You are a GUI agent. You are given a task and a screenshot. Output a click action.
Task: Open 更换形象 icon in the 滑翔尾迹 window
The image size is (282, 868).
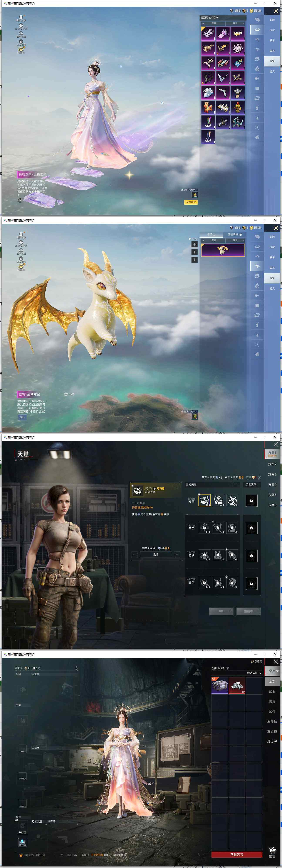pos(21,17)
